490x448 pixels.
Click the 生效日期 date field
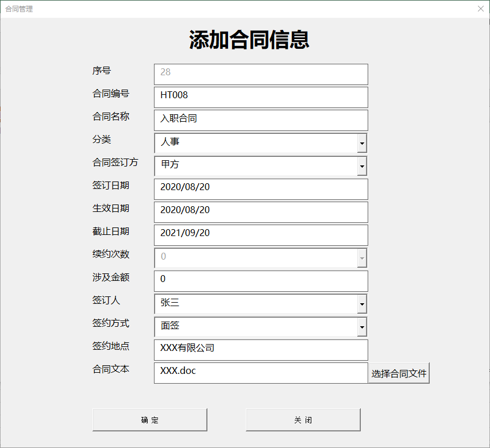coord(261,212)
